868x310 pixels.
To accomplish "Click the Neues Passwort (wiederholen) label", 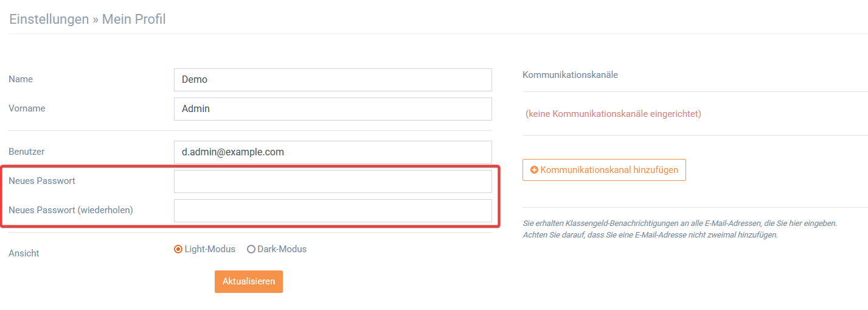I will click(x=71, y=210).
